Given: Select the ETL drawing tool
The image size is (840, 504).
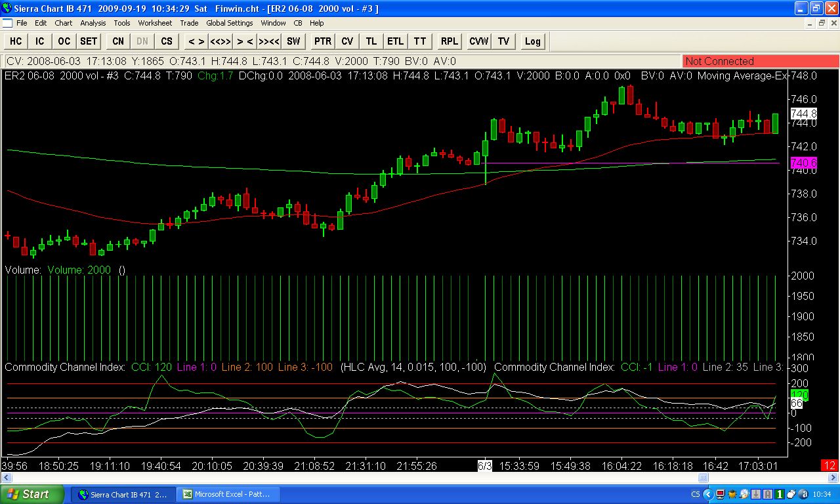Looking at the screenshot, I should (396, 41).
